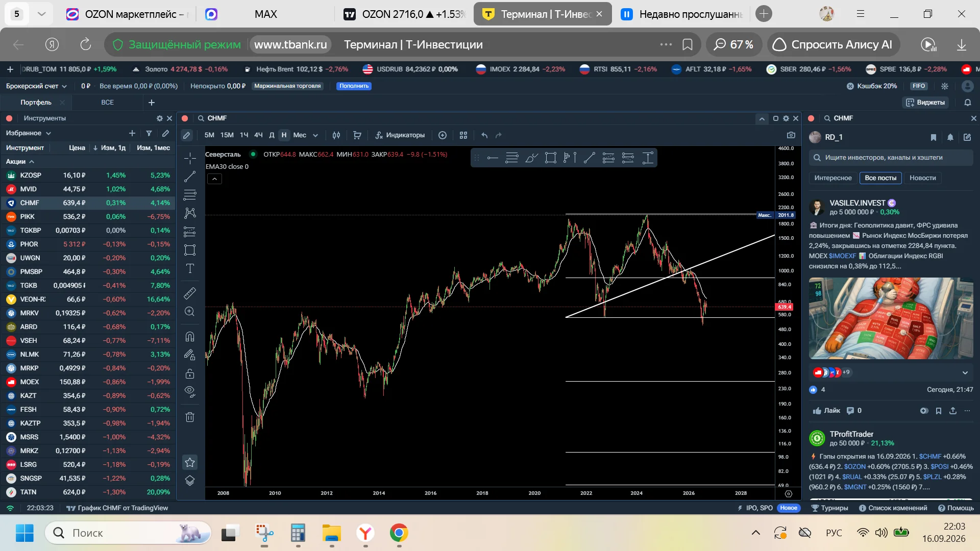Open the Портфель workspace tab
The width and height of the screenshot is (980, 551).
(x=36, y=103)
